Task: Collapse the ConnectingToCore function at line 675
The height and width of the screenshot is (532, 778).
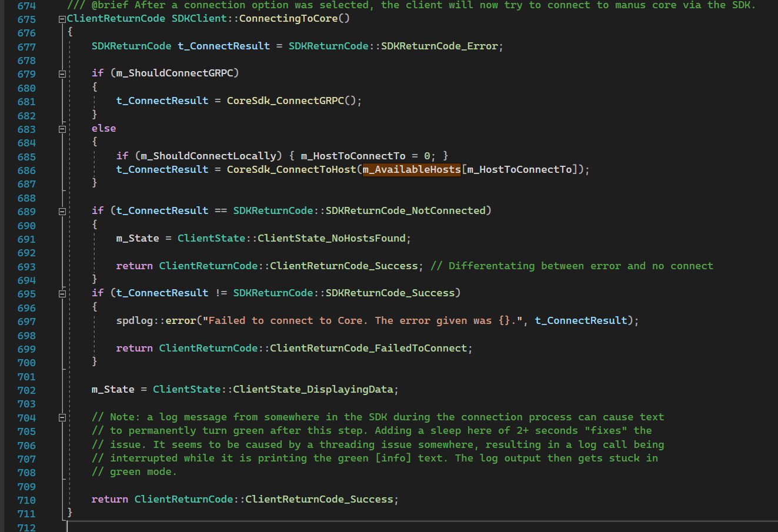Action: (x=62, y=19)
